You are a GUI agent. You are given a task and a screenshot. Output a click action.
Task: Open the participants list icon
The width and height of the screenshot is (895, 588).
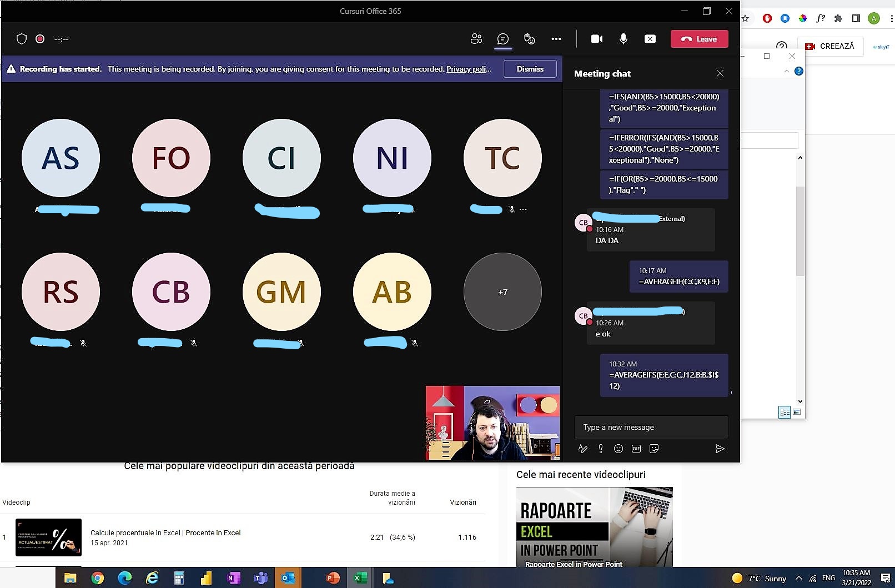476,39
